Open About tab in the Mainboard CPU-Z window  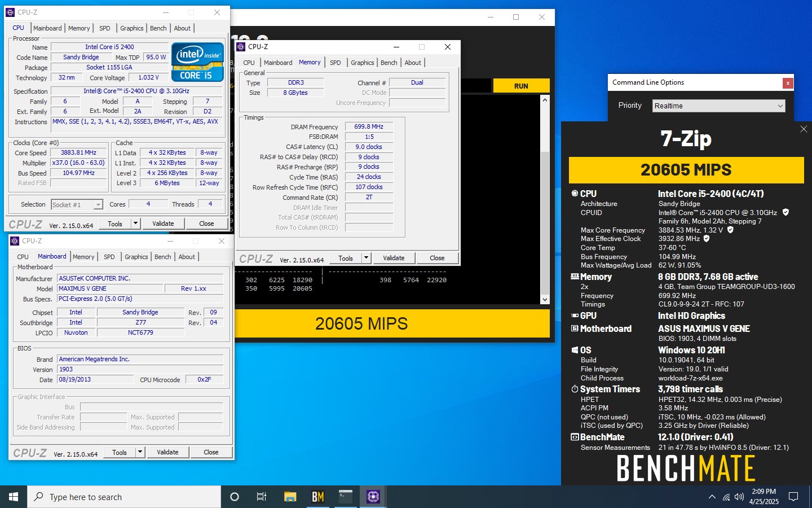click(x=187, y=257)
